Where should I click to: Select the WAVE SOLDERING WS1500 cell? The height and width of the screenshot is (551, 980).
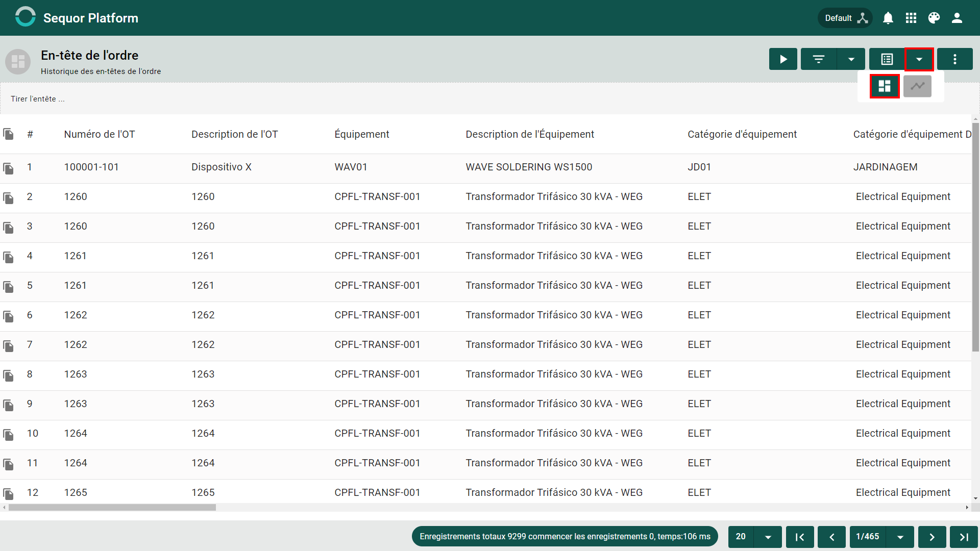[529, 167]
